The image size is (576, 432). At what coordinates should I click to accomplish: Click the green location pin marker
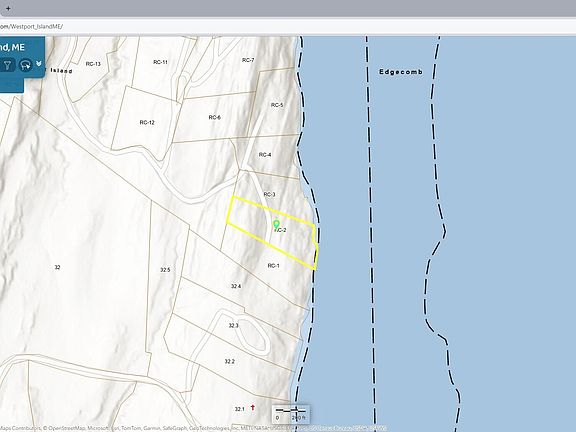pos(277,224)
